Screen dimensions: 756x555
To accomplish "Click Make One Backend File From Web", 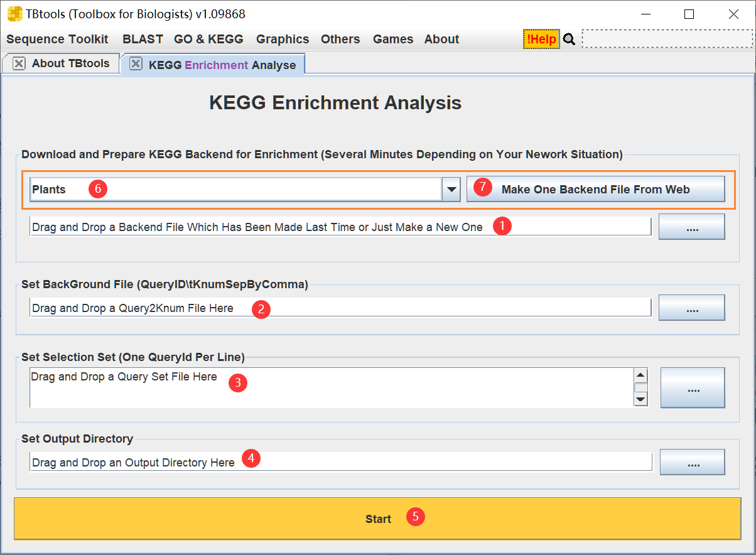I will click(595, 189).
